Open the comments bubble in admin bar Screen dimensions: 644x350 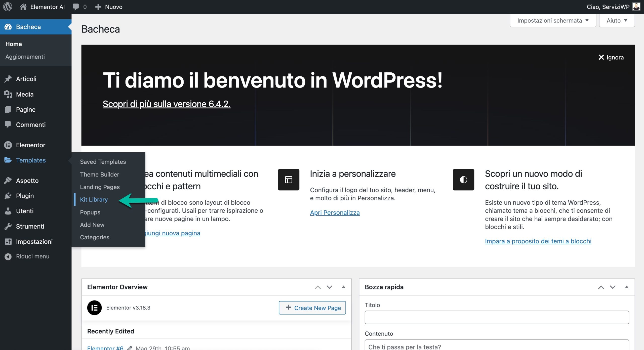coord(76,7)
